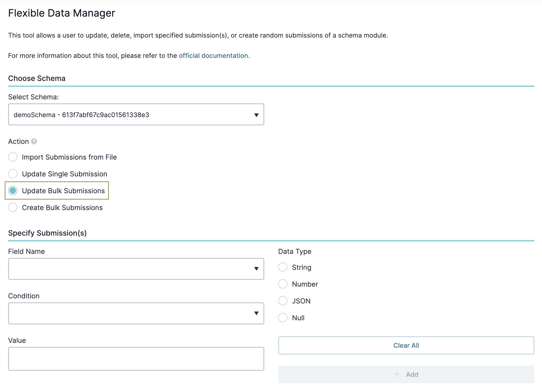Viewport: 542px width, 392px height.
Task: Click the Select Schema: label
Action: point(33,97)
